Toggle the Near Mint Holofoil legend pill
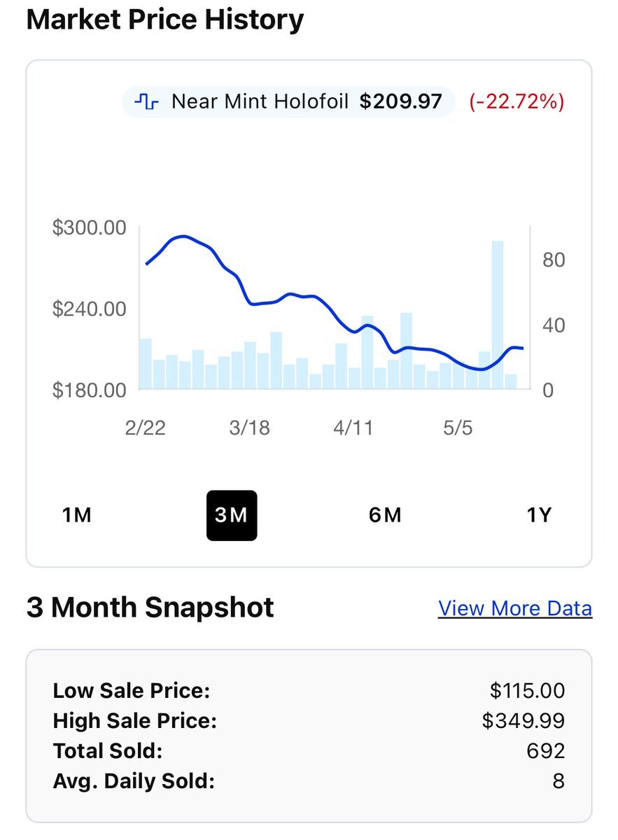The image size is (618, 840). 288,102
